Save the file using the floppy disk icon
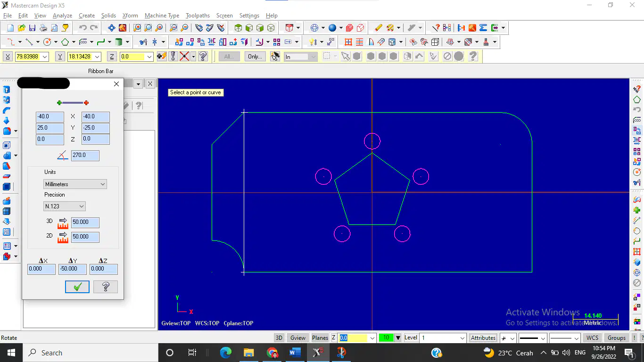This screenshot has width=644, height=362. coord(32,28)
